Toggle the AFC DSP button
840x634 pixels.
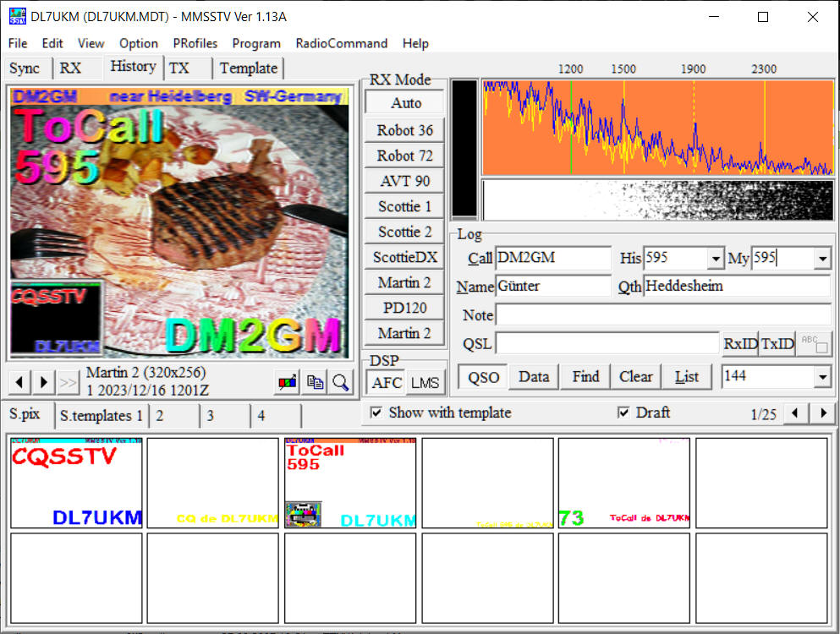[387, 382]
